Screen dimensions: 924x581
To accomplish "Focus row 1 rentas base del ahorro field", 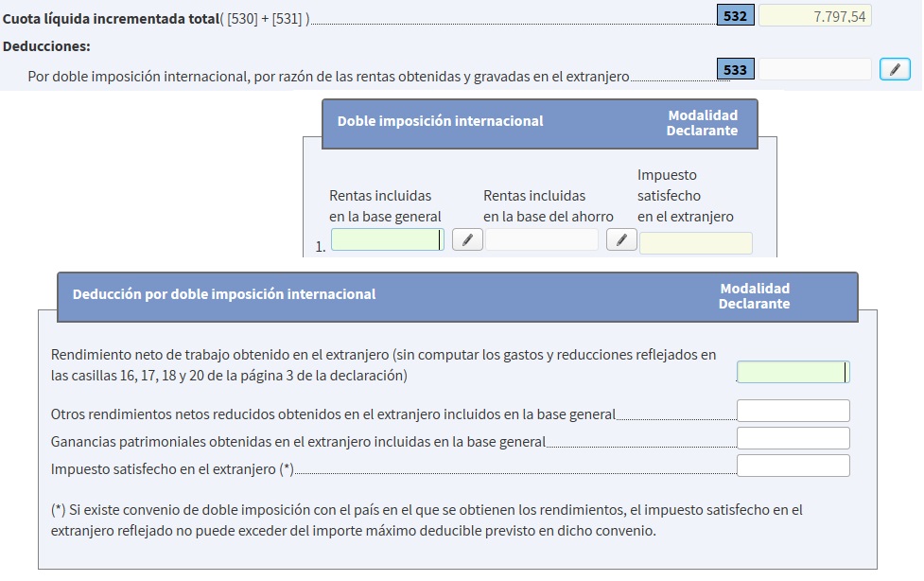I will point(542,240).
